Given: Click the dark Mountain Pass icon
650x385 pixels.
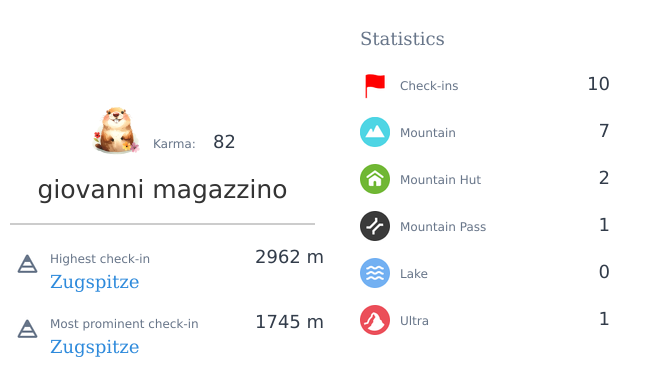Looking at the screenshot, I should click(x=375, y=226).
